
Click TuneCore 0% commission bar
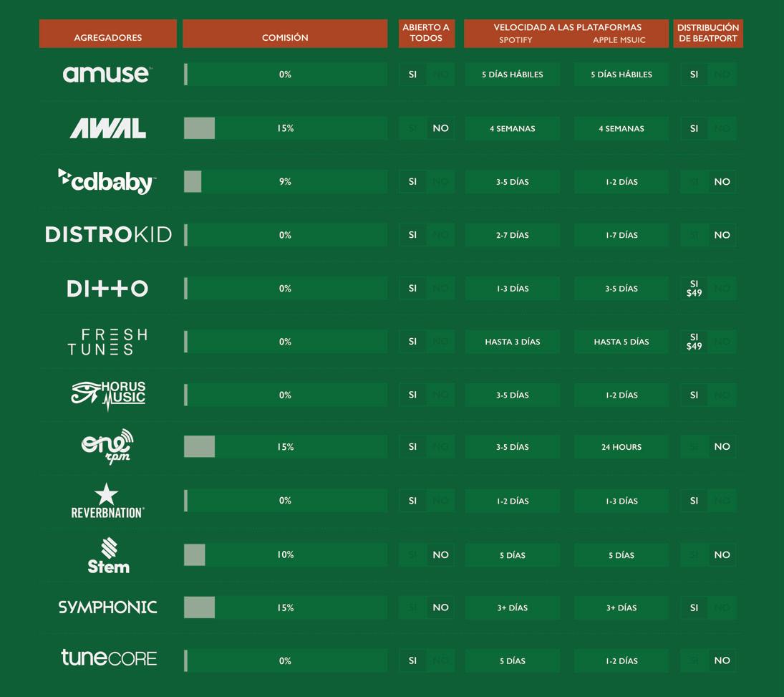click(286, 660)
